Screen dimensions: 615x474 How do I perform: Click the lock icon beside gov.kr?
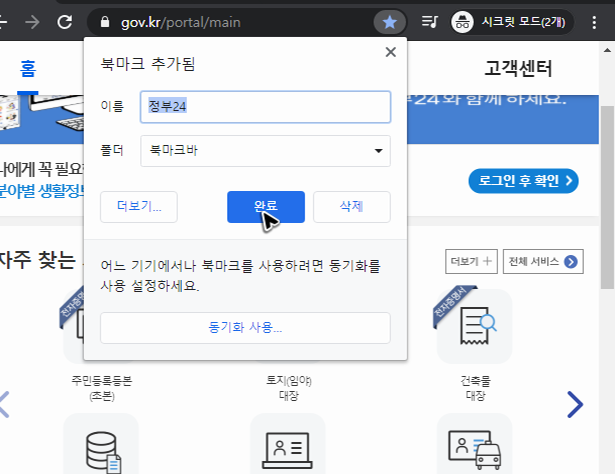[105, 22]
